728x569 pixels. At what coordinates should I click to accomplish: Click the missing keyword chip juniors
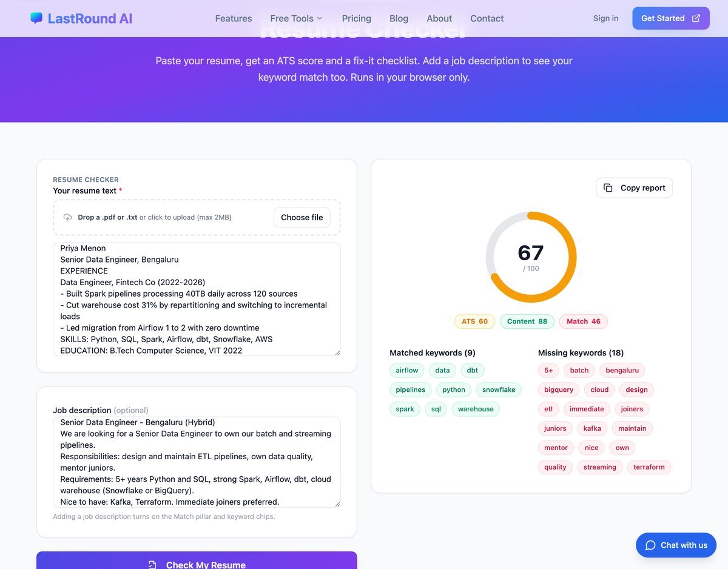[x=555, y=428]
